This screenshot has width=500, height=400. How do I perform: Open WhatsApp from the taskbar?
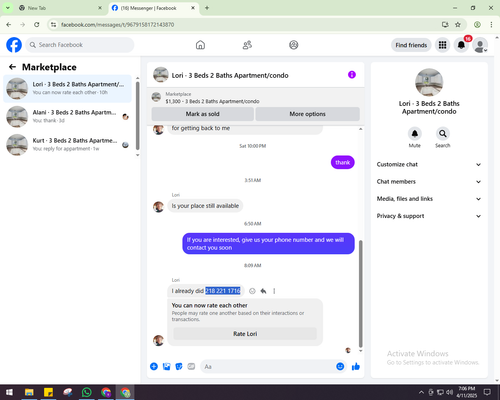[87, 392]
